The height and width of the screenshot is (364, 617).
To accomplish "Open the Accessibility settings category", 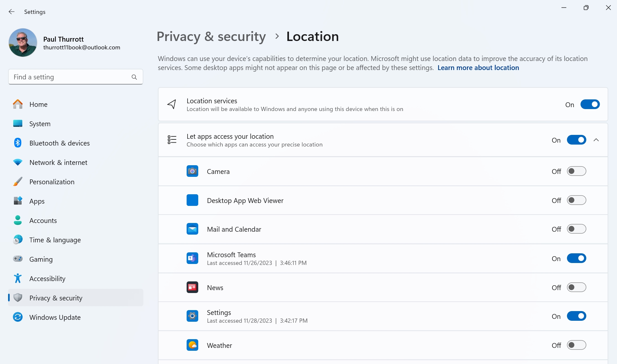I will [47, 278].
